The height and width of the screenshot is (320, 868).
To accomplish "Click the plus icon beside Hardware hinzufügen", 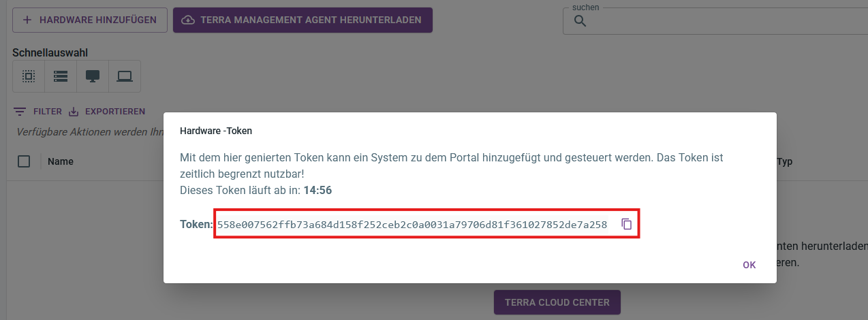I will [27, 20].
